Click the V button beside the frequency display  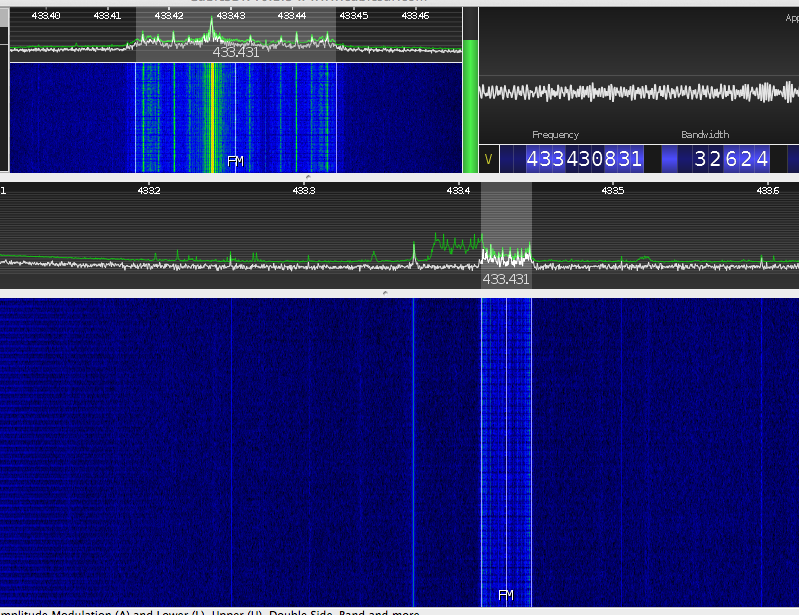[x=489, y=159]
